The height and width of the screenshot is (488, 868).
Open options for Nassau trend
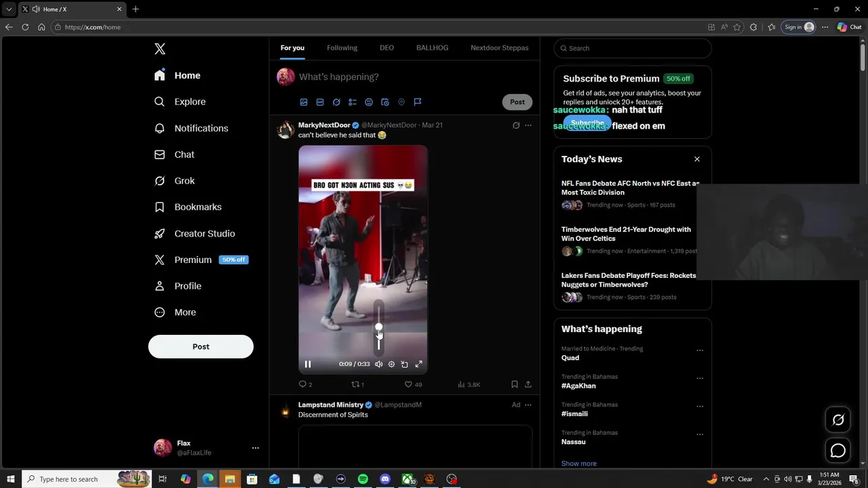(x=700, y=434)
